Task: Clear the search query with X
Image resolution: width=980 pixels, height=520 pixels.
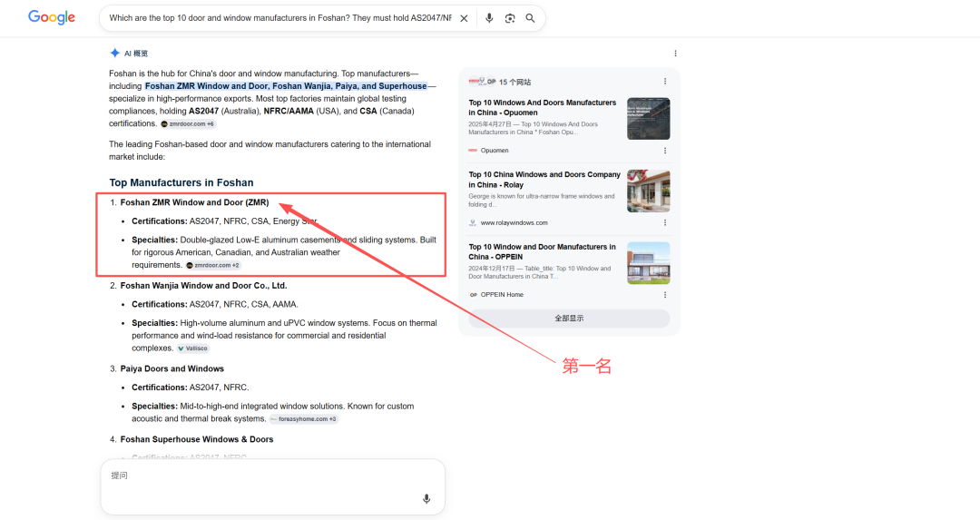Action: click(x=464, y=18)
